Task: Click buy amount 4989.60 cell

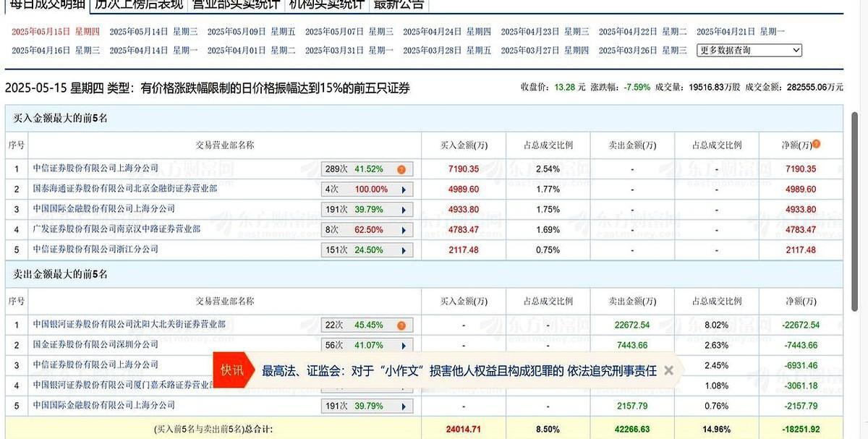Action: [x=464, y=189]
